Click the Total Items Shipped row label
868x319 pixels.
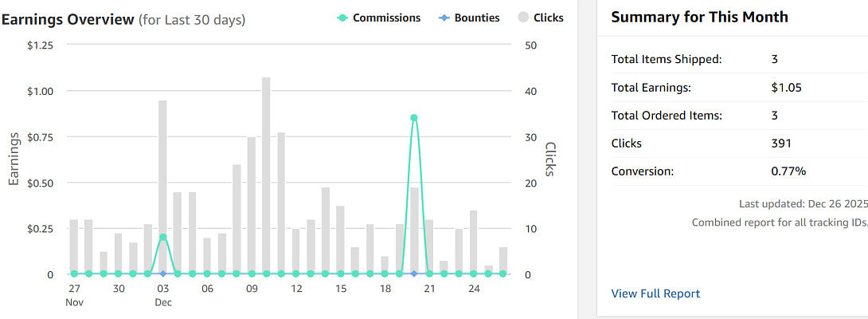(666, 59)
